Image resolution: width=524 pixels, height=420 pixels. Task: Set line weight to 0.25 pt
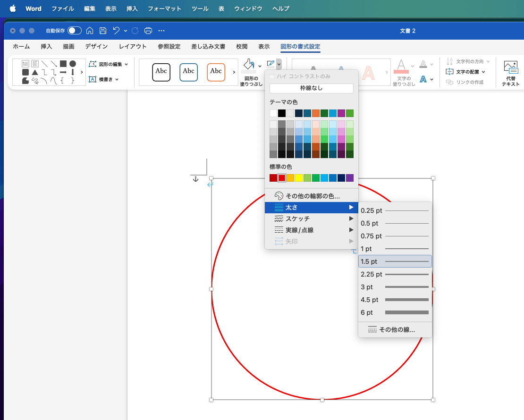(395, 211)
